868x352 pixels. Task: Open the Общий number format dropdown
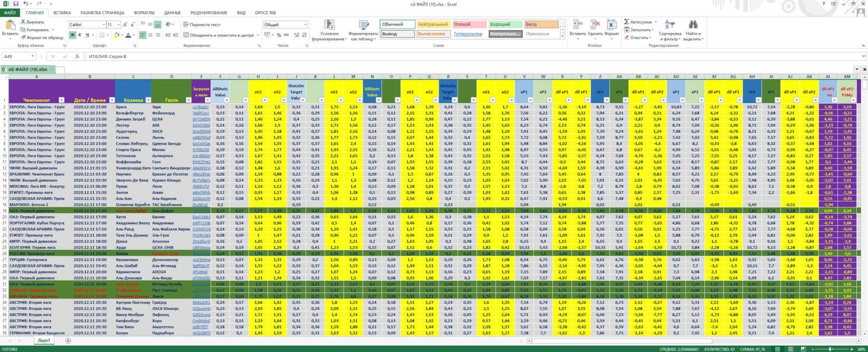click(305, 24)
